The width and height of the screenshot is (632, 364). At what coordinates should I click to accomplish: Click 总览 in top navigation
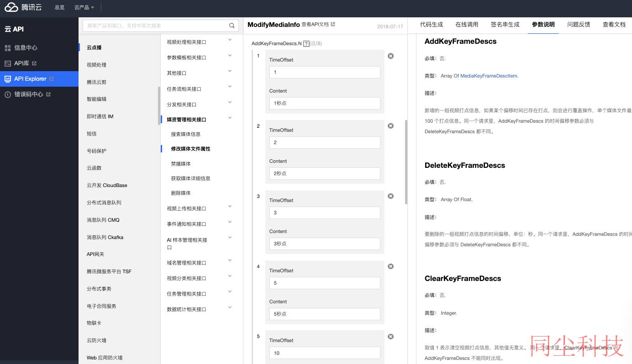click(59, 7)
